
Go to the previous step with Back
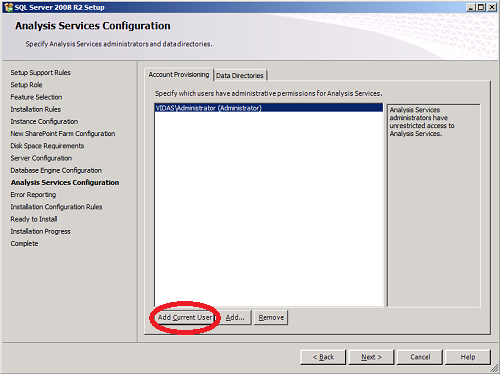pos(323,357)
